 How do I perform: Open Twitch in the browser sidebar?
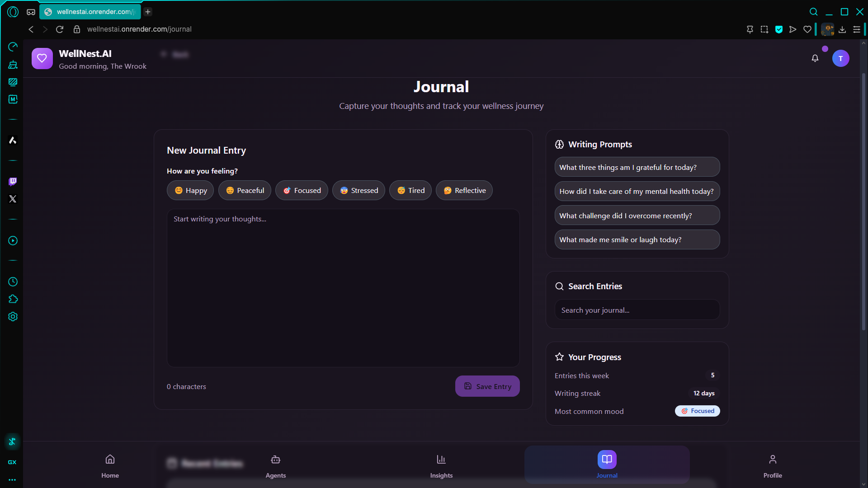pyautogui.click(x=13, y=181)
